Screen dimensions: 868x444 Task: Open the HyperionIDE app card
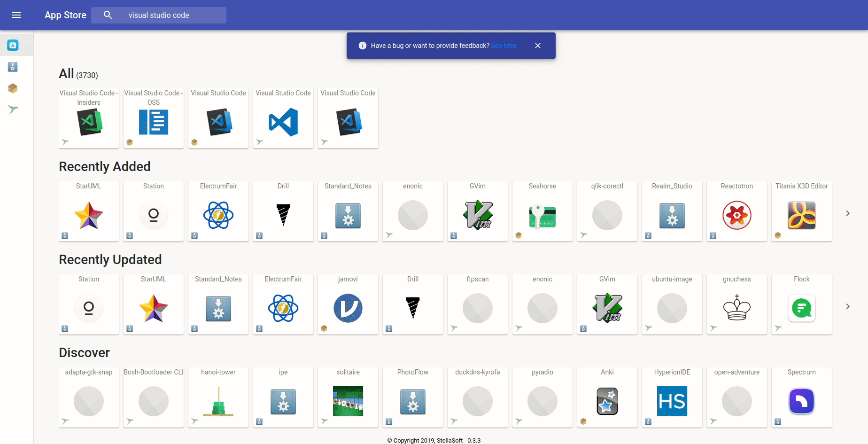click(672, 397)
